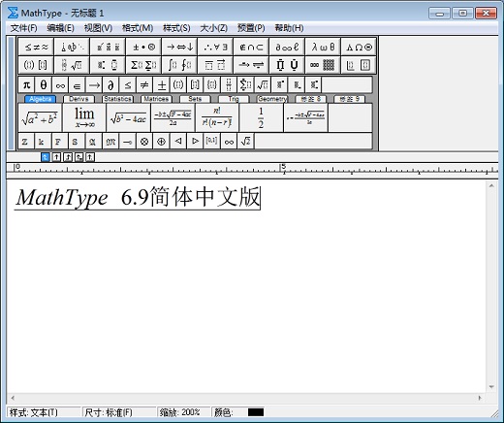Insert square root of 2 expression
The image size is (504, 423).
245,142
